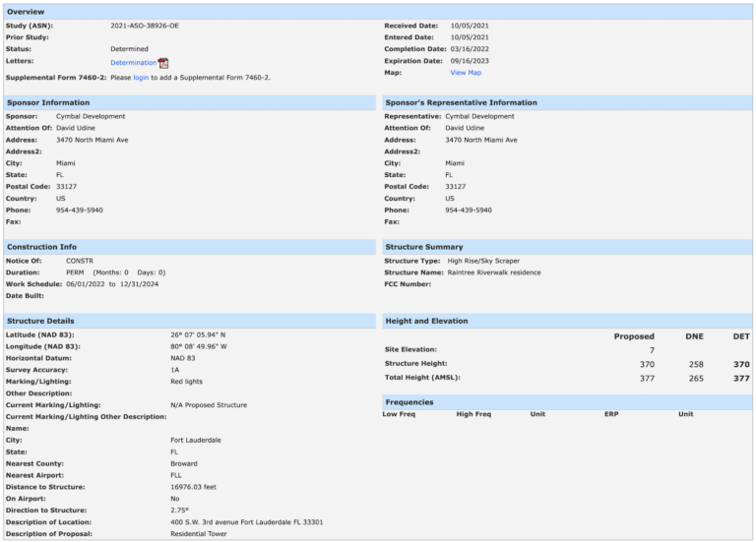Select work schedule start date 06/01/2022
This screenshot has height=542, width=756.
coord(86,284)
